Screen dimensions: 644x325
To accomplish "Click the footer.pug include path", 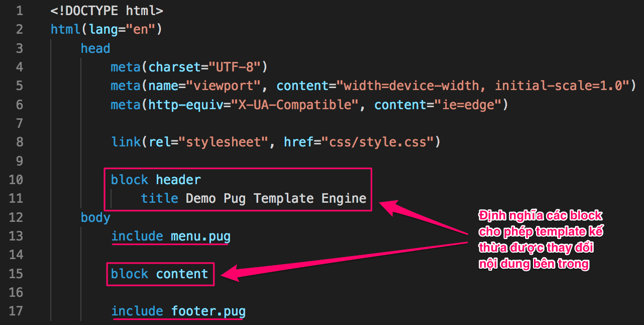I will tap(208, 311).
